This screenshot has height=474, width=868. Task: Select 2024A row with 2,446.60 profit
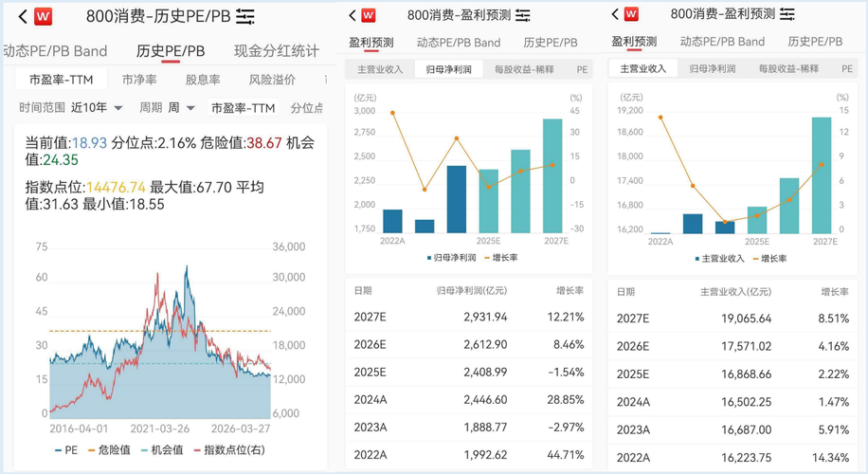[469, 400]
